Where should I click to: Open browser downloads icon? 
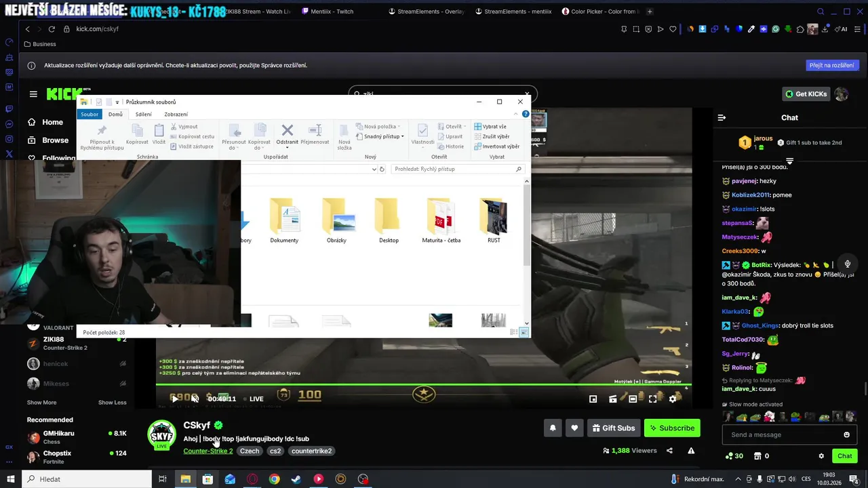coord(825,29)
